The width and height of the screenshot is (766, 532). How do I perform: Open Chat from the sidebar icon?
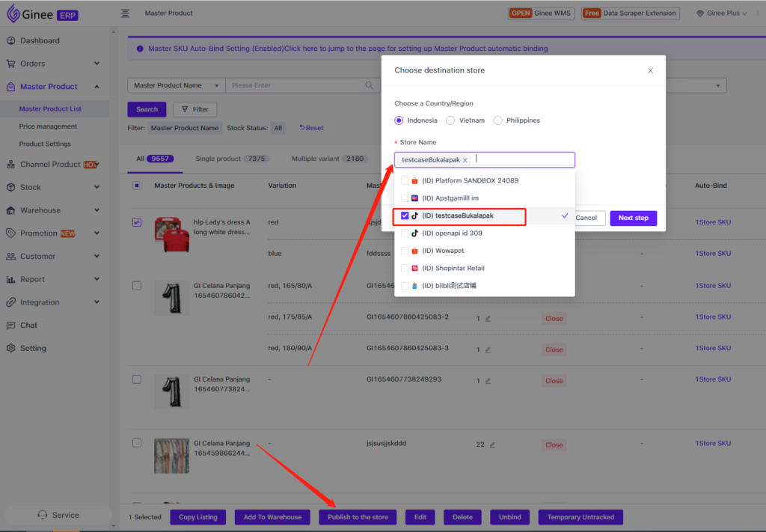tap(10, 325)
